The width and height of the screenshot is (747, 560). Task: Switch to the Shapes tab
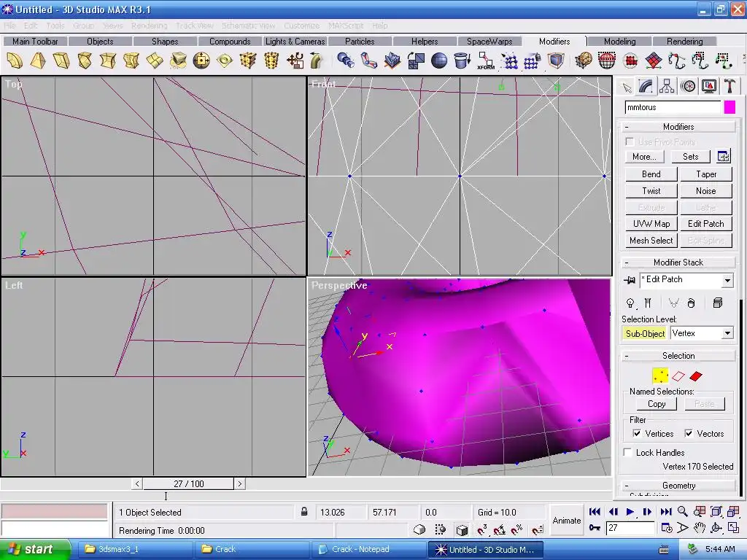[165, 42]
